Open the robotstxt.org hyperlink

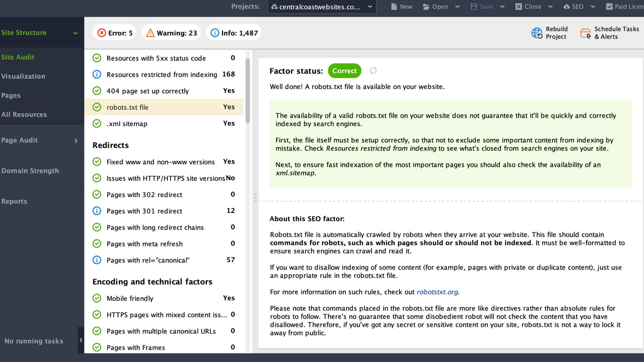point(437,292)
